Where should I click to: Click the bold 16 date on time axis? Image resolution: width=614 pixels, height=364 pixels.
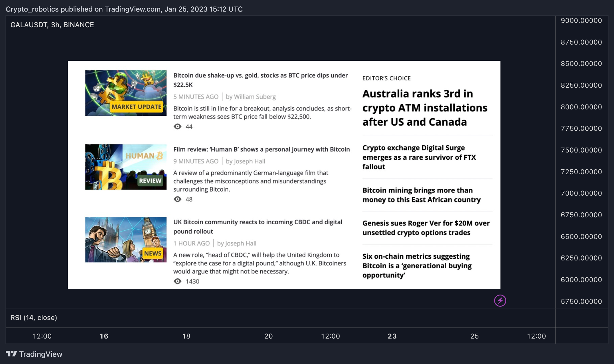(104, 336)
